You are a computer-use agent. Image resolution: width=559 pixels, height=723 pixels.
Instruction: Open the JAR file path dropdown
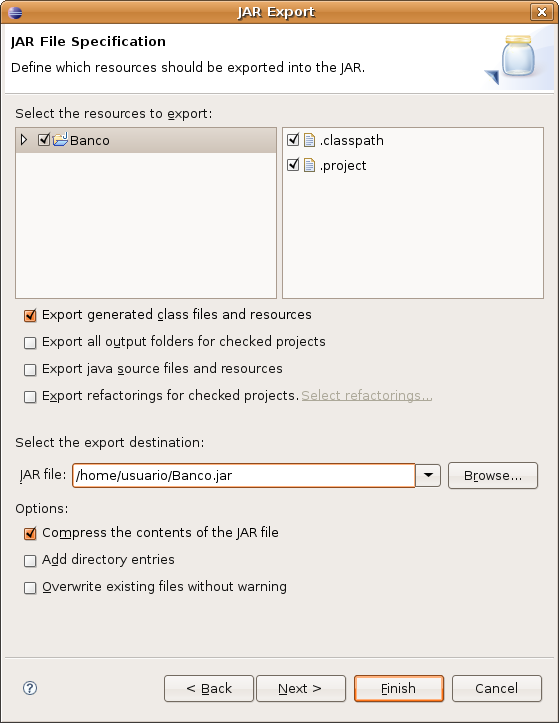428,475
